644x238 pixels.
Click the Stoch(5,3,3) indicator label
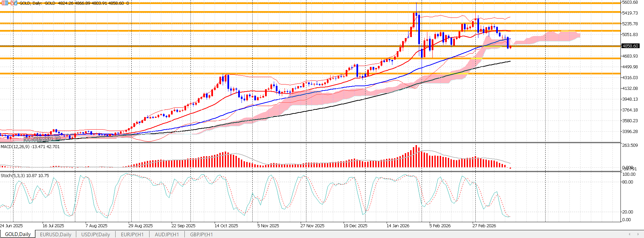(25, 176)
